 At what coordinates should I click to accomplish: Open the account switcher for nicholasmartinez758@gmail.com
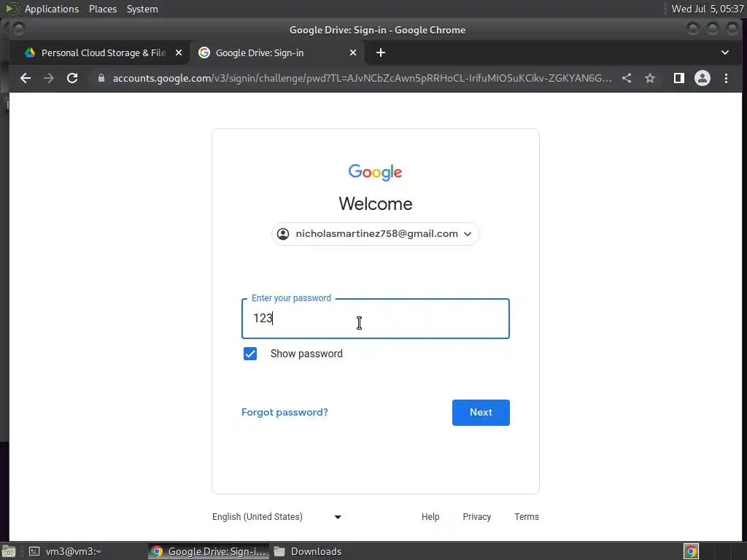[x=376, y=234]
